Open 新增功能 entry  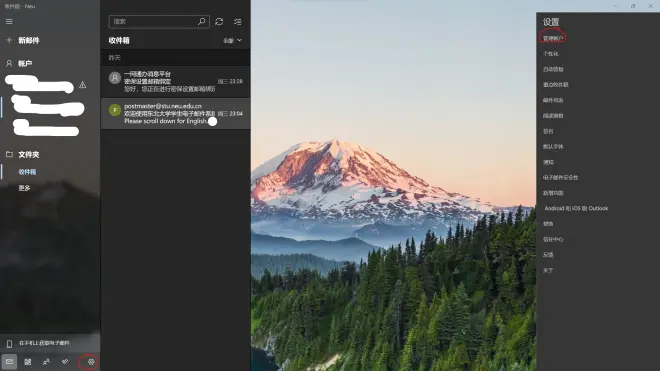pyautogui.click(x=553, y=193)
